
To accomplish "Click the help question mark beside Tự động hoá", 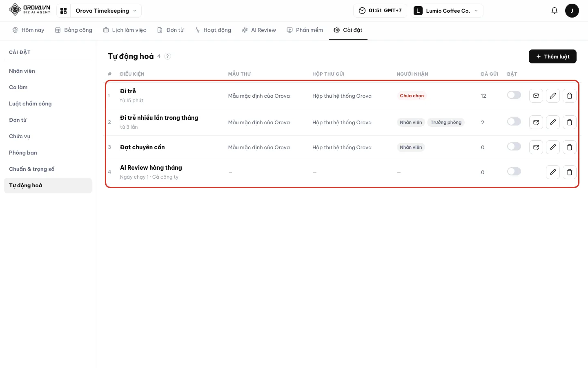I will pos(167,56).
